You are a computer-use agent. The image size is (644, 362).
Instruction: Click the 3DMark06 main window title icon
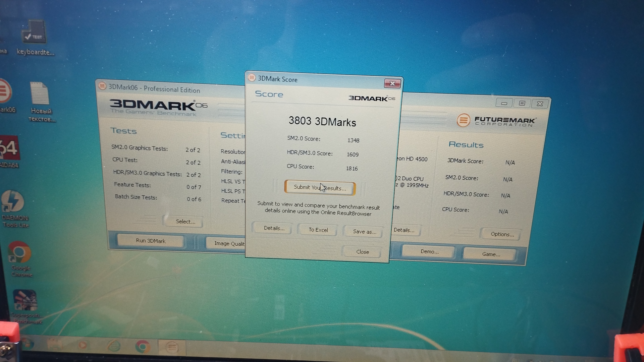(102, 86)
